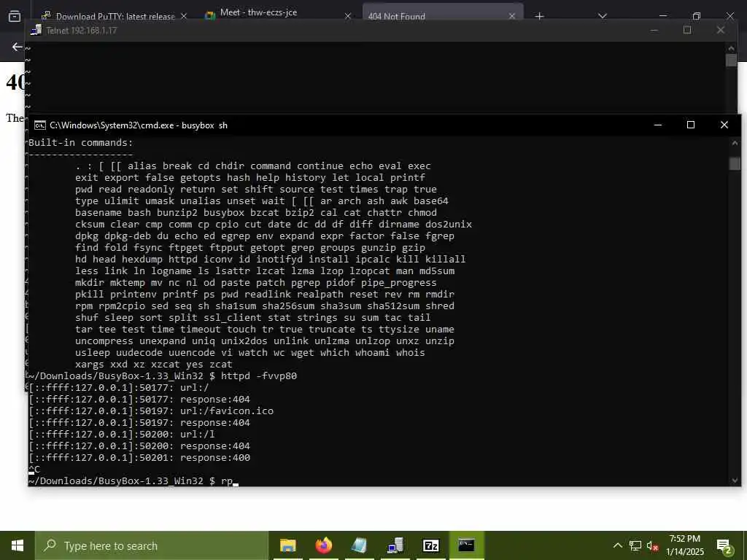Click the word 'ssl_client' in command list
Image resolution: width=747 pixels, height=560 pixels.
pyautogui.click(x=233, y=318)
